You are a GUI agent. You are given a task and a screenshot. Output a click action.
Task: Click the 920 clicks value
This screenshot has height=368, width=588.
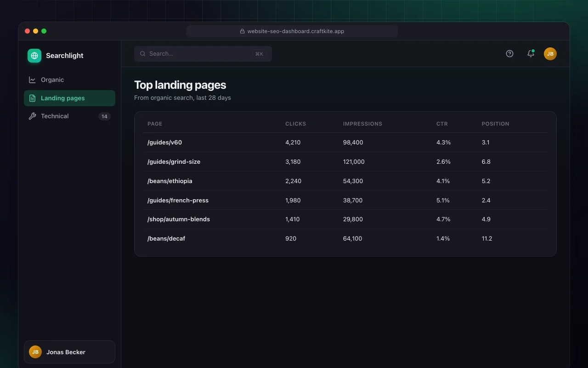pos(291,239)
